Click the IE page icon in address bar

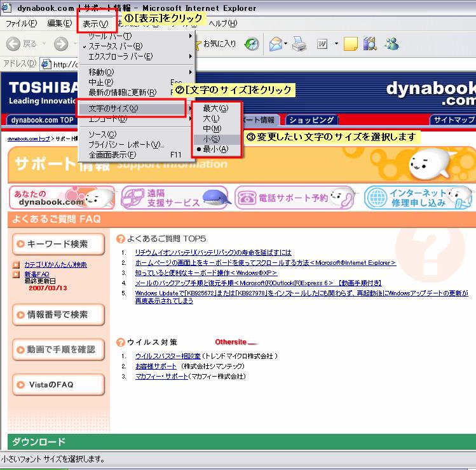[46, 64]
